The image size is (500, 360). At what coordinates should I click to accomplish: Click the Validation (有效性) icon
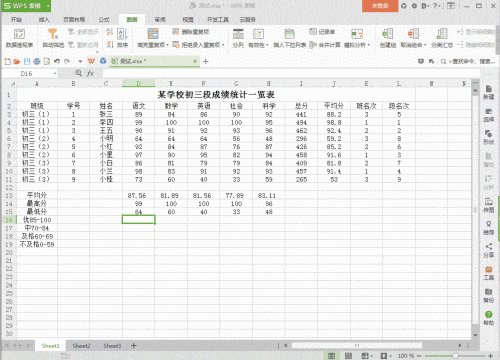[258, 34]
